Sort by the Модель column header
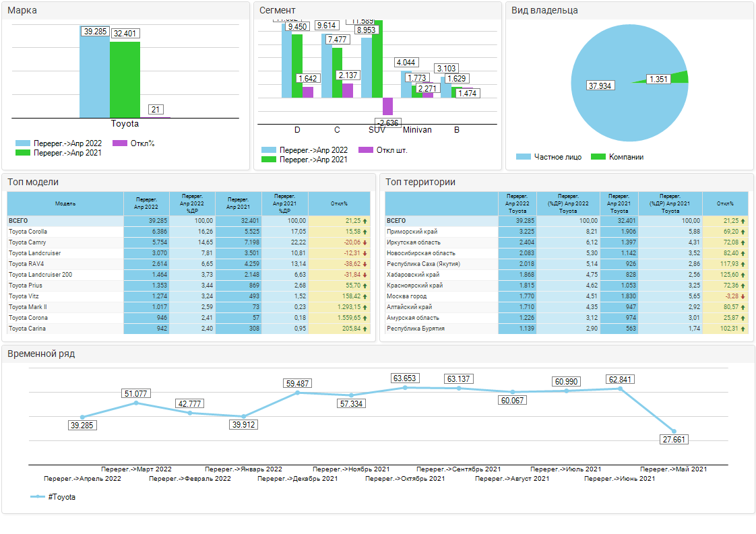Image resolution: width=756 pixels, height=534 pixels. coord(65,203)
